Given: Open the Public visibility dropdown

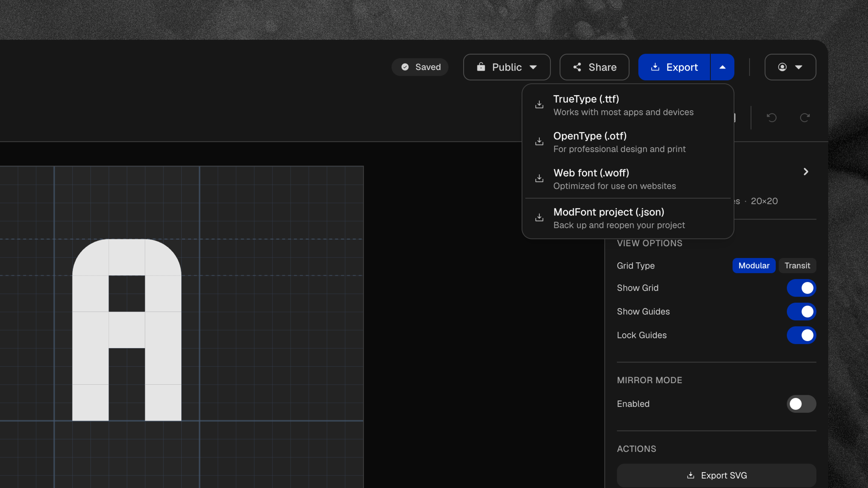Looking at the screenshot, I should (507, 67).
